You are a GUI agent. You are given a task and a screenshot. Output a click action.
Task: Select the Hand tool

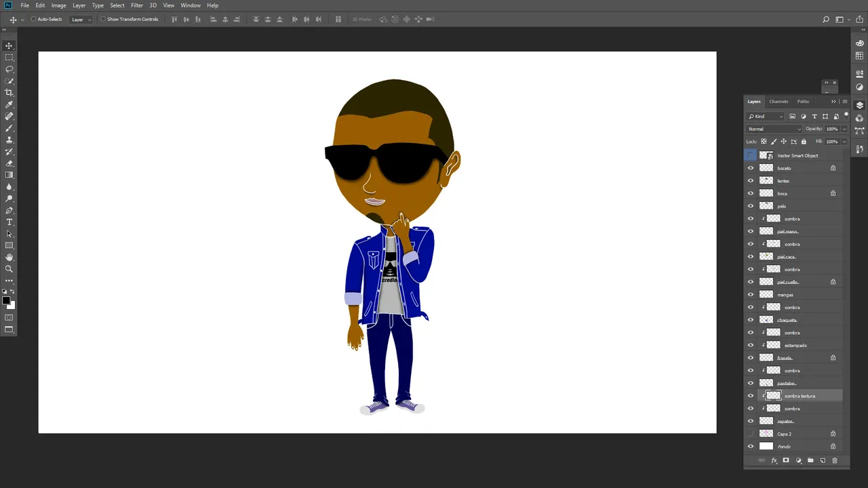pyautogui.click(x=9, y=258)
